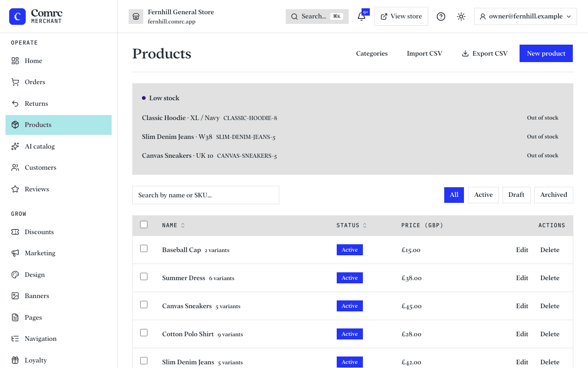Screen dimensions: 588x368
Task: Click the Marketing megaphone icon
Action: click(x=15, y=253)
